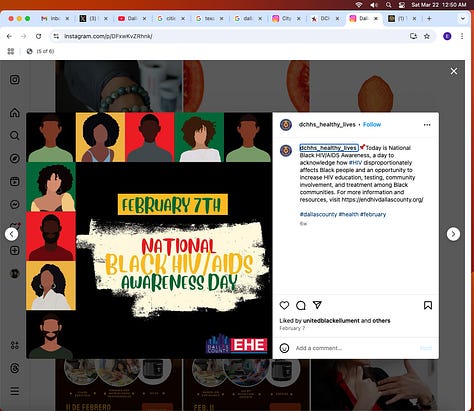
Task: Open tab search chevron dropdown
Action: (x=463, y=19)
